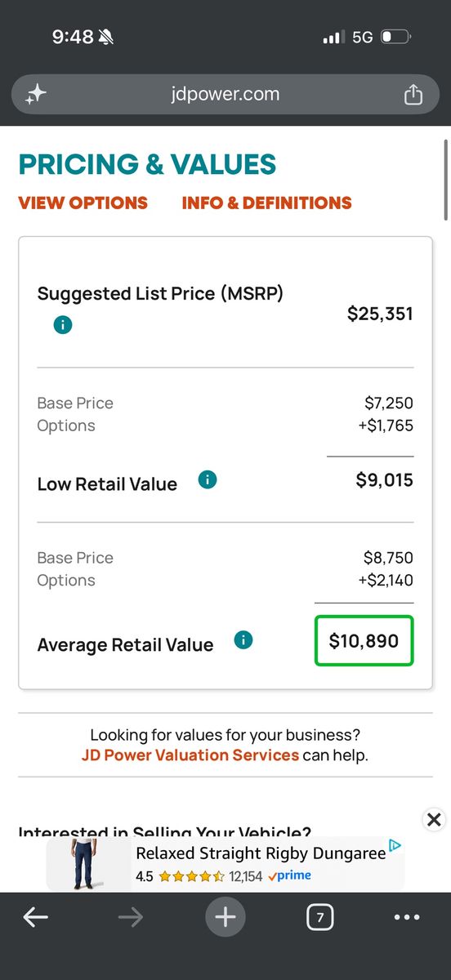Tap info icon beside Low Retail Value
Screen dimensions: 451x980
coord(208,480)
